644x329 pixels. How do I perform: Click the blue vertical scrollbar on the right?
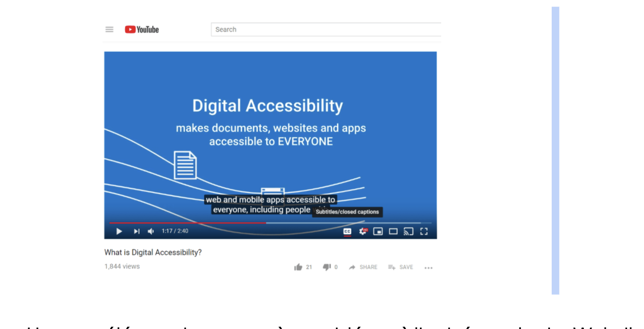click(x=555, y=151)
